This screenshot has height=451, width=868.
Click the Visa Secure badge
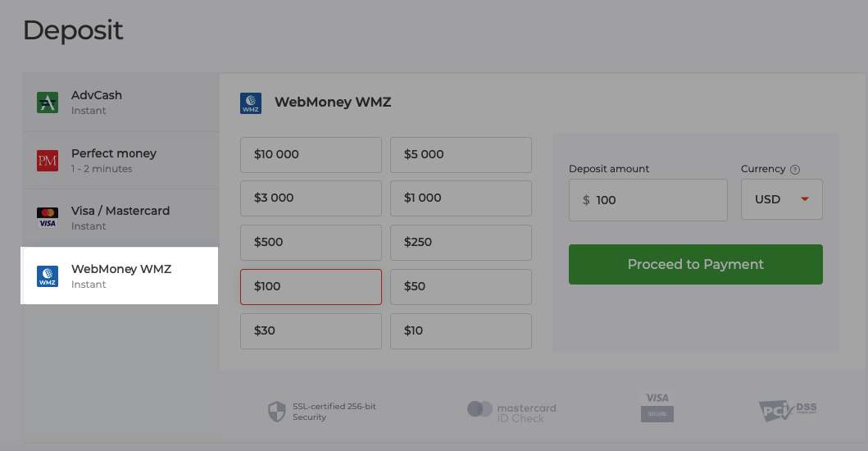tap(657, 407)
